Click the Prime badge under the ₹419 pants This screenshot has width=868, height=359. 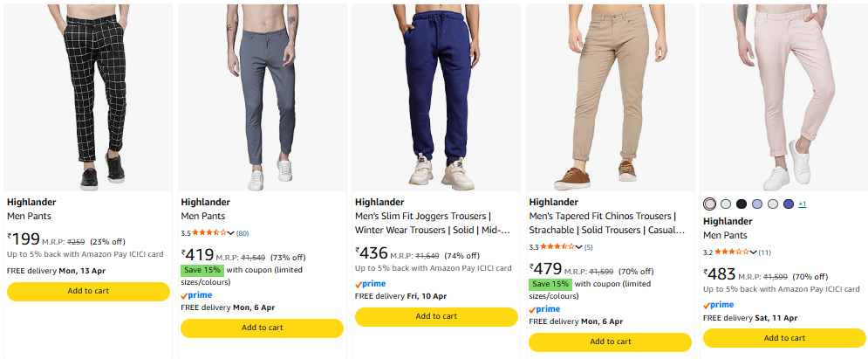point(196,295)
